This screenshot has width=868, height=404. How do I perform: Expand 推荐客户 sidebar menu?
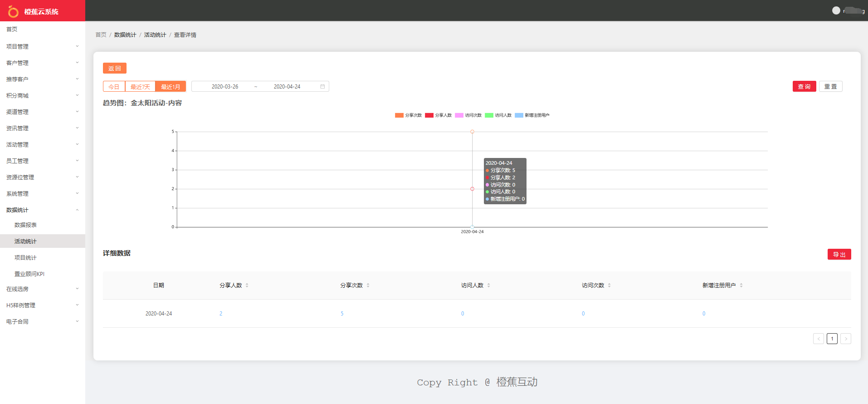(x=43, y=79)
